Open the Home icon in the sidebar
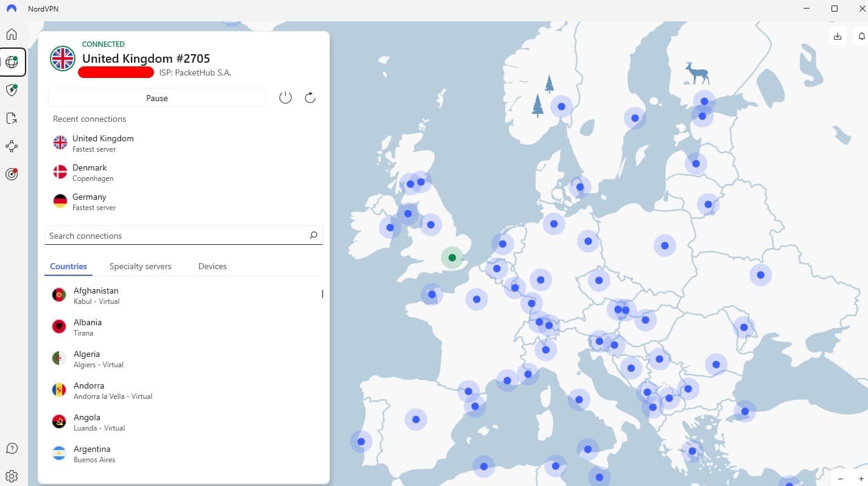 [x=12, y=34]
